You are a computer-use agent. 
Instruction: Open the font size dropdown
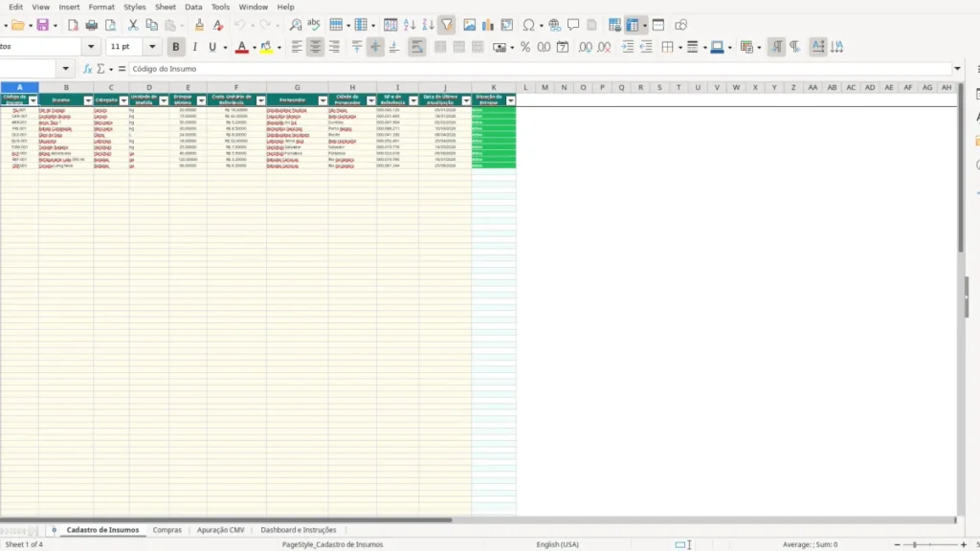pos(152,47)
